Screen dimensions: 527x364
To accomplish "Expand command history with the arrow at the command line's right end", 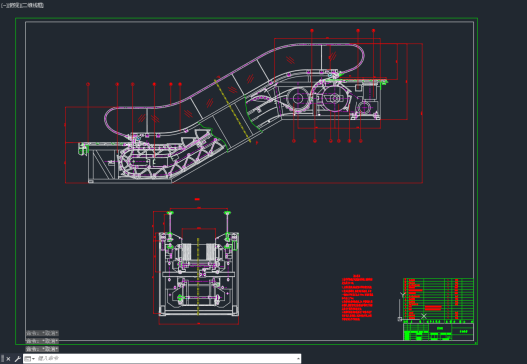I will click(298, 359).
